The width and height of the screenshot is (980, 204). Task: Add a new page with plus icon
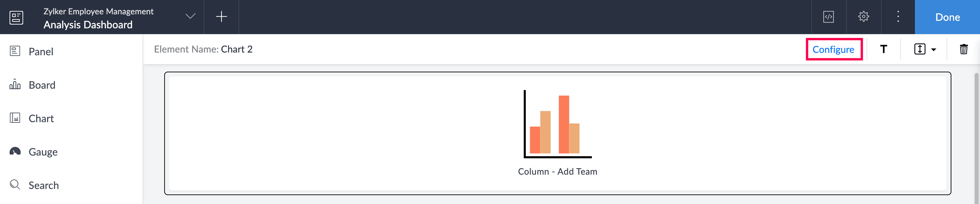pos(221,17)
